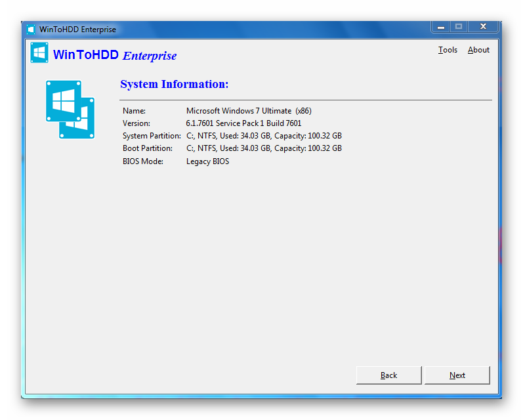Click the 'Name:' label
The image size is (523, 420).
[x=134, y=111]
